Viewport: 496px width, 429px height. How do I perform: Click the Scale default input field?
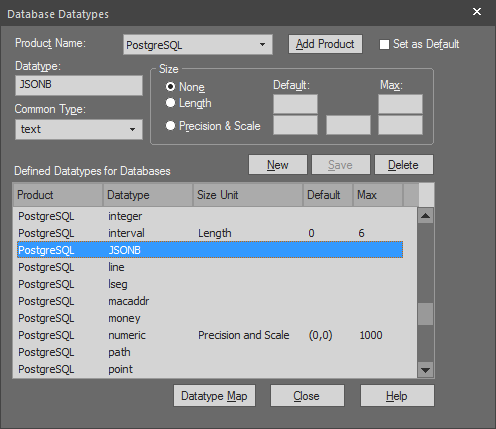[348, 125]
